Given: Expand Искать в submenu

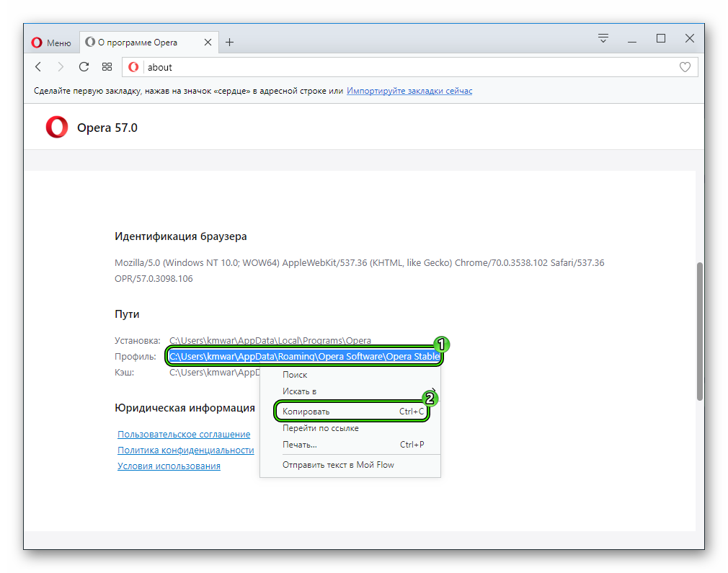Looking at the screenshot, I should (x=350, y=391).
